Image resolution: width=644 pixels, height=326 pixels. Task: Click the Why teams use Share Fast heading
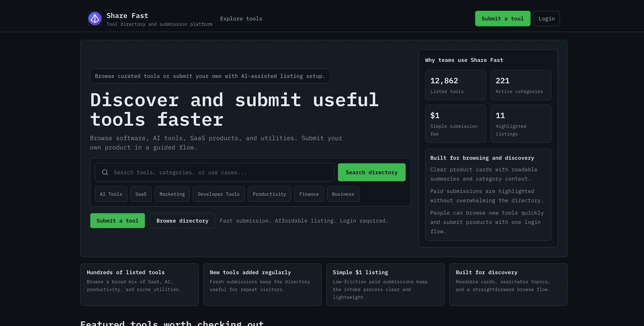(464, 60)
